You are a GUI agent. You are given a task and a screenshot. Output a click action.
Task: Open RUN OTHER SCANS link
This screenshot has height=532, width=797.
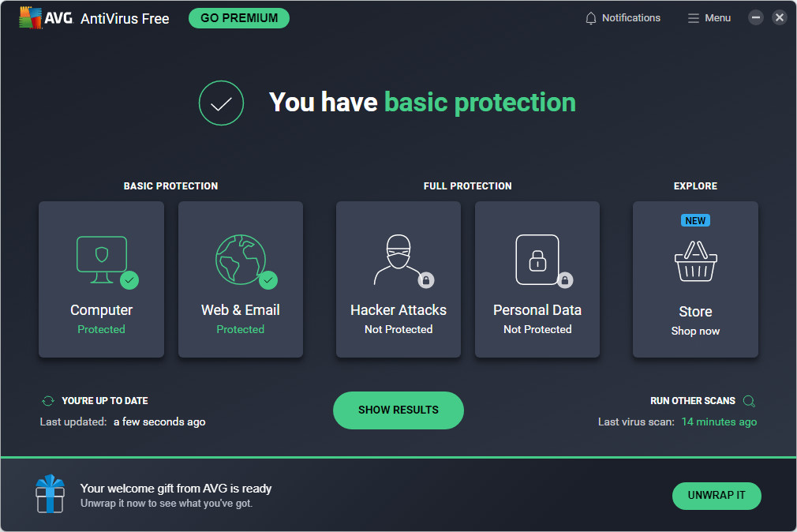click(x=692, y=401)
